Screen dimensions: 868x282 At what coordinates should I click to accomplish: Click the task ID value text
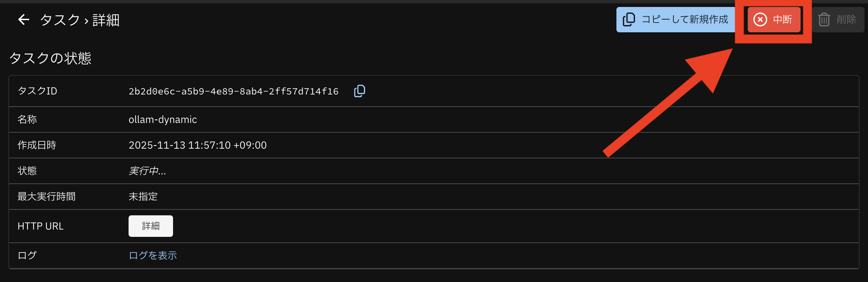tap(233, 91)
